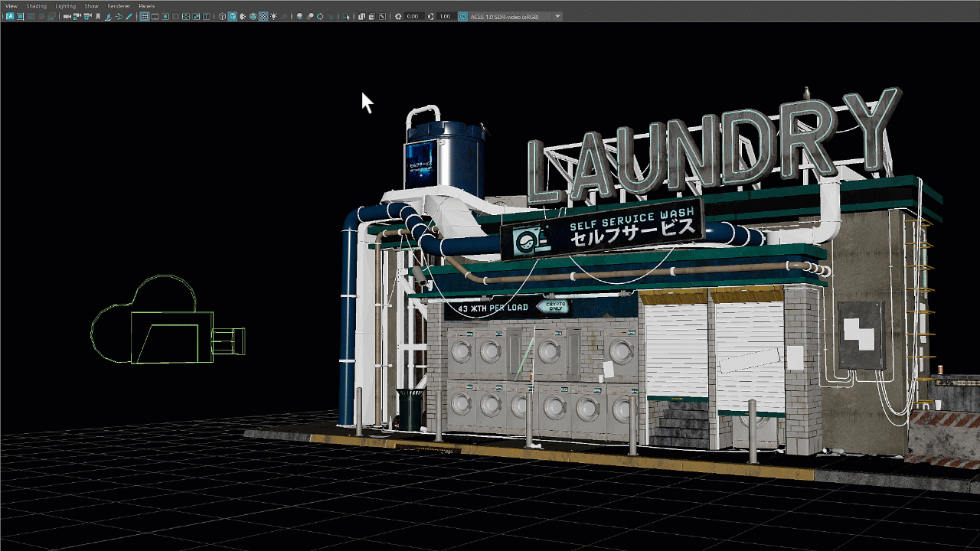Toggle Use All Lights bulb icon
This screenshot has width=980, height=551.
[273, 16]
